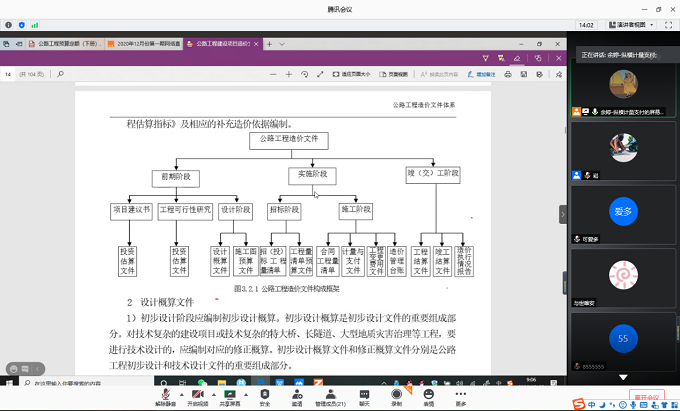The height and width of the screenshot is (411, 680).
Task: Open a new browser tab with plus
Action: [x=269, y=44]
